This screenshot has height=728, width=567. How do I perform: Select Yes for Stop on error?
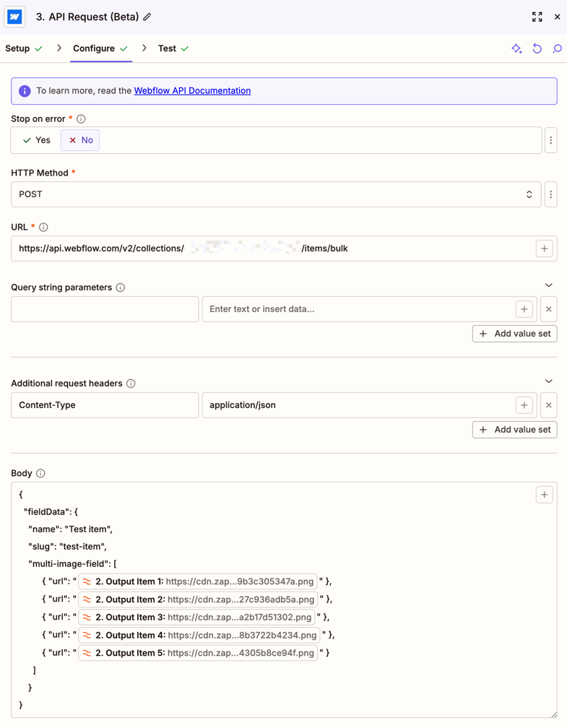point(37,140)
